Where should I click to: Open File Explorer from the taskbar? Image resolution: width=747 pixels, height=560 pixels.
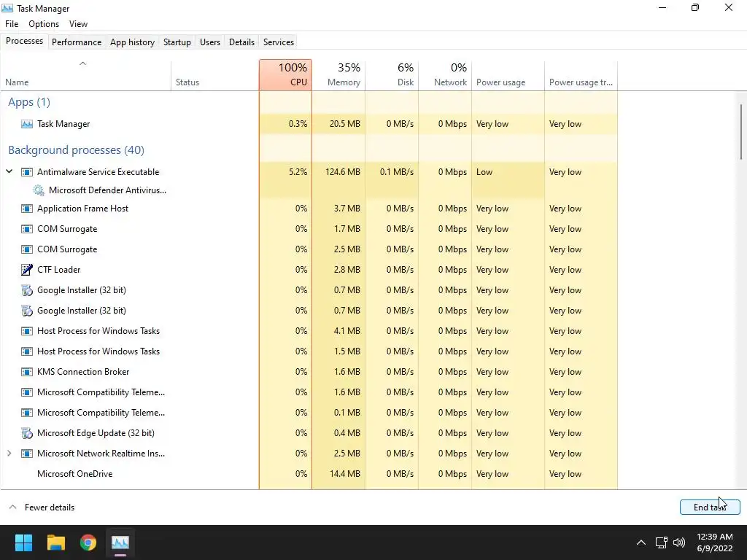[x=55, y=542]
